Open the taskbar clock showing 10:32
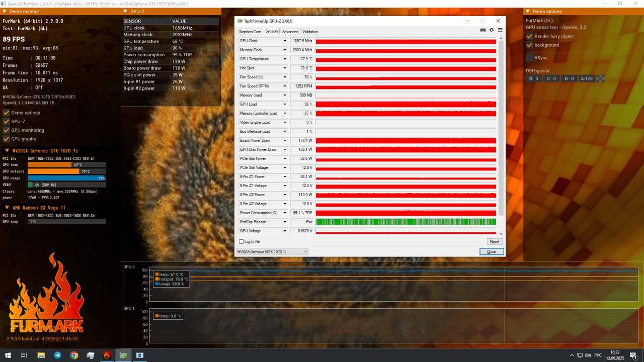Screen dimensions: 644x362 [x=615, y=355]
